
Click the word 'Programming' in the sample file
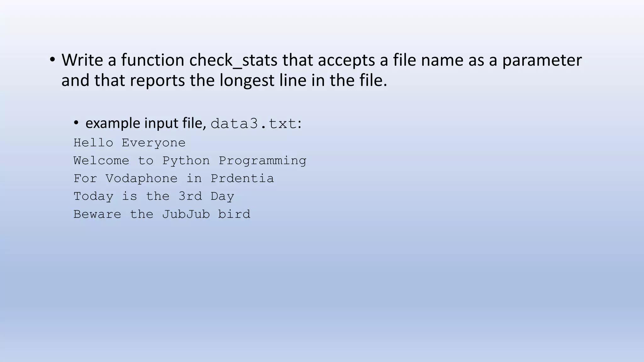pos(263,161)
